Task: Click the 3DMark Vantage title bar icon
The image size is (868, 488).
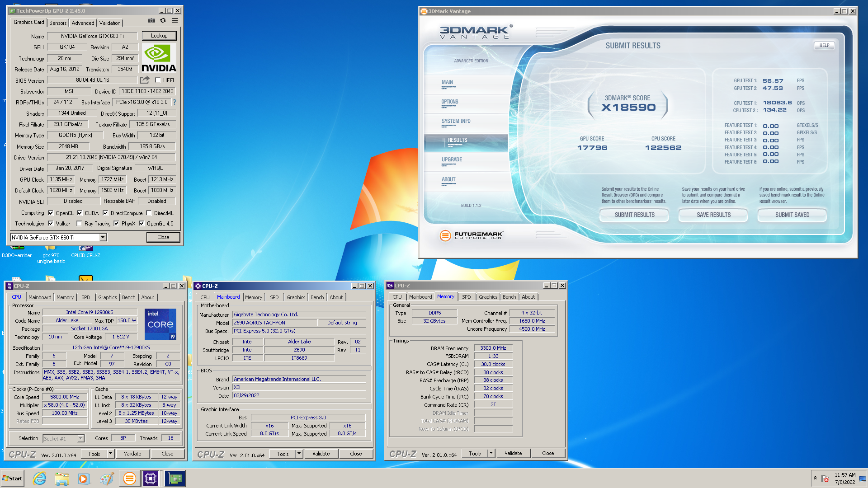Action: [424, 11]
